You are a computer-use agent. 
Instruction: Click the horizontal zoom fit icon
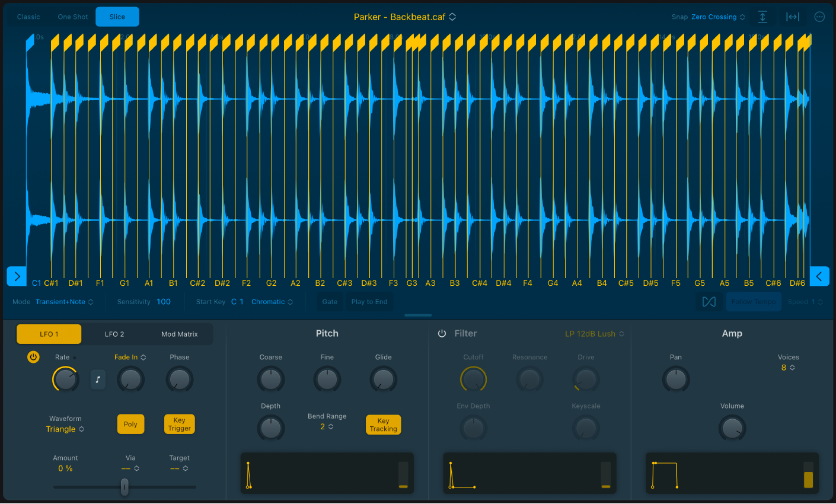point(793,17)
